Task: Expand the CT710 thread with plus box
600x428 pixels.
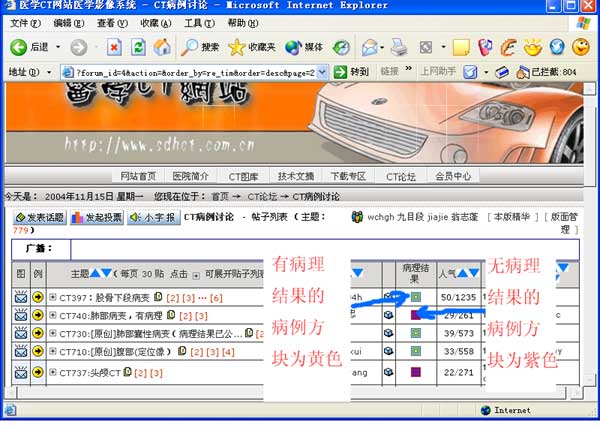Action: pos(53,351)
